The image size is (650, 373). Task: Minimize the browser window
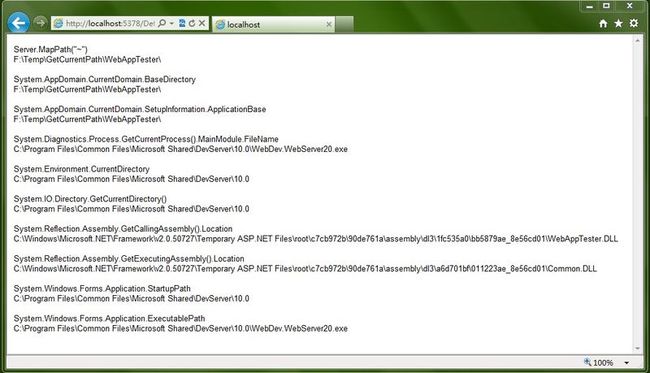coord(590,6)
